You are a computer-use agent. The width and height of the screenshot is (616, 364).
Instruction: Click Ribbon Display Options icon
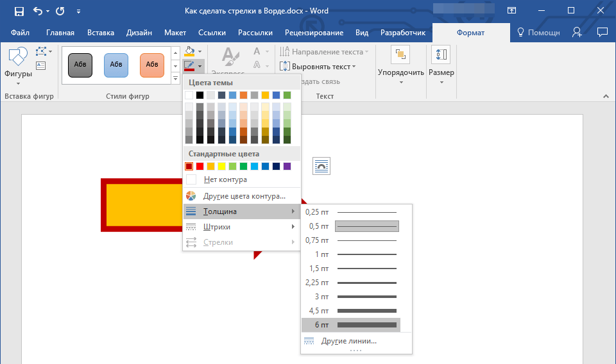(x=511, y=11)
